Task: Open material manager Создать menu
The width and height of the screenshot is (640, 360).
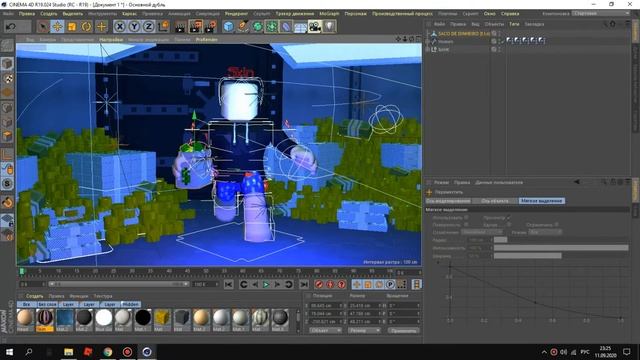Action: click(35, 296)
